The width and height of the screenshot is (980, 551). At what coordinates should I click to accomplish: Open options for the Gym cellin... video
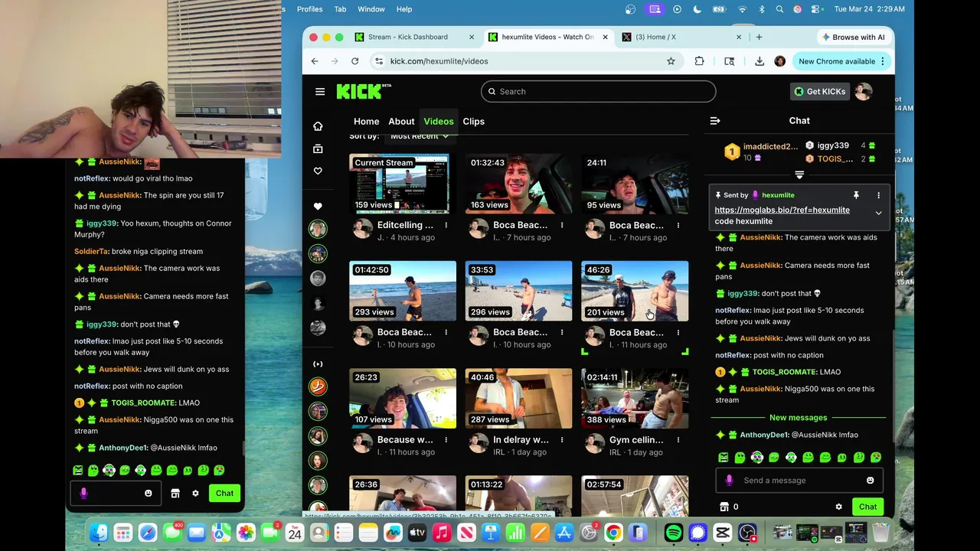tap(678, 440)
